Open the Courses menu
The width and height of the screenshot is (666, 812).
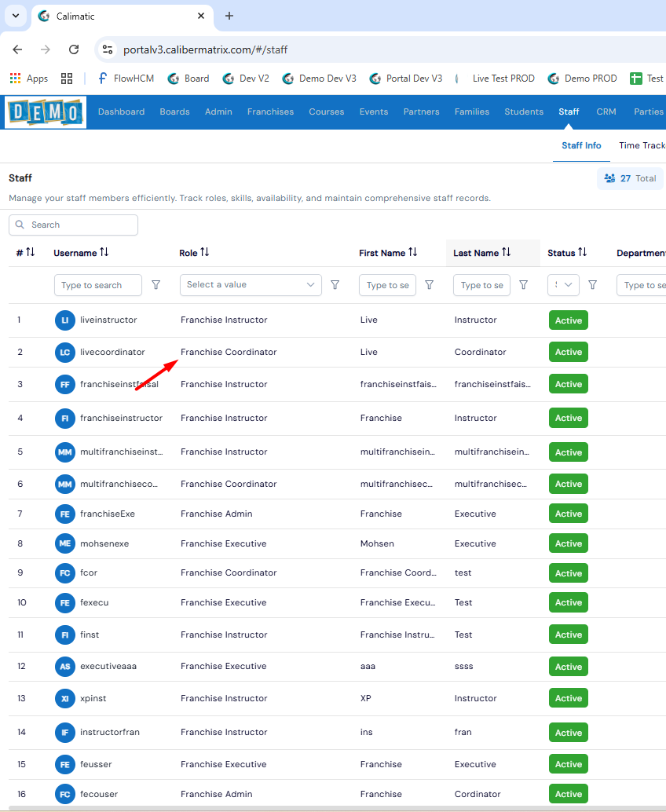326,112
